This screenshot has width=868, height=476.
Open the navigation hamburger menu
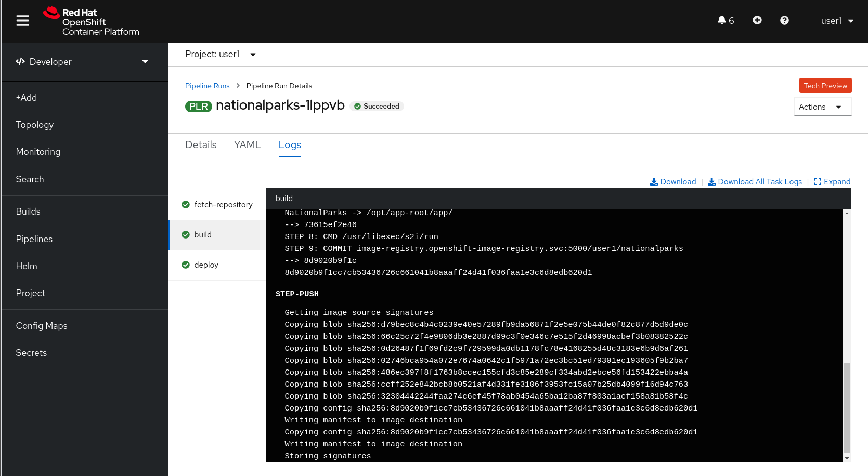(x=22, y=21)
